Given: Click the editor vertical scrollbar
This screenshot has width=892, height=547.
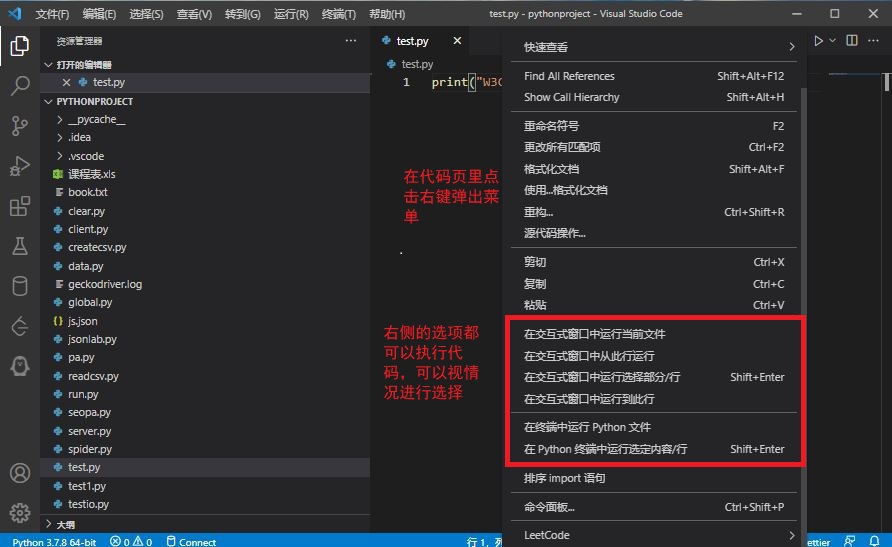Looking at the screenshot, I should point(887,82).
